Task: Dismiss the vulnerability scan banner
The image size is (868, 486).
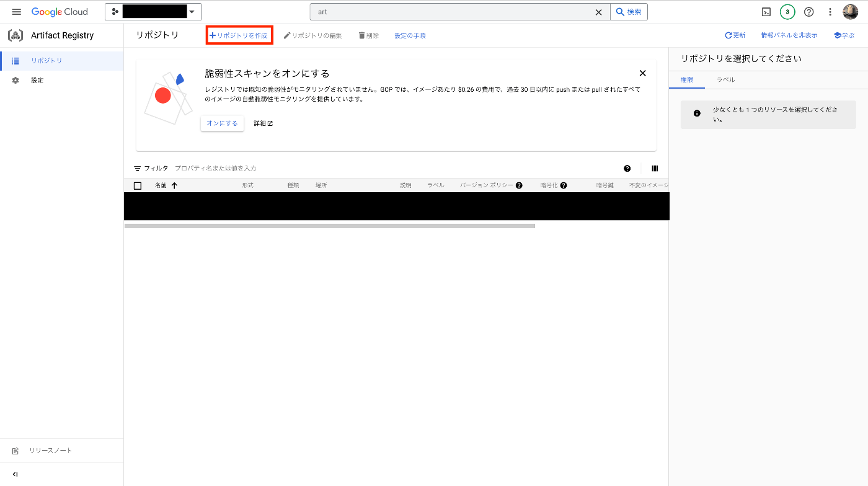Action: point(642,73)
